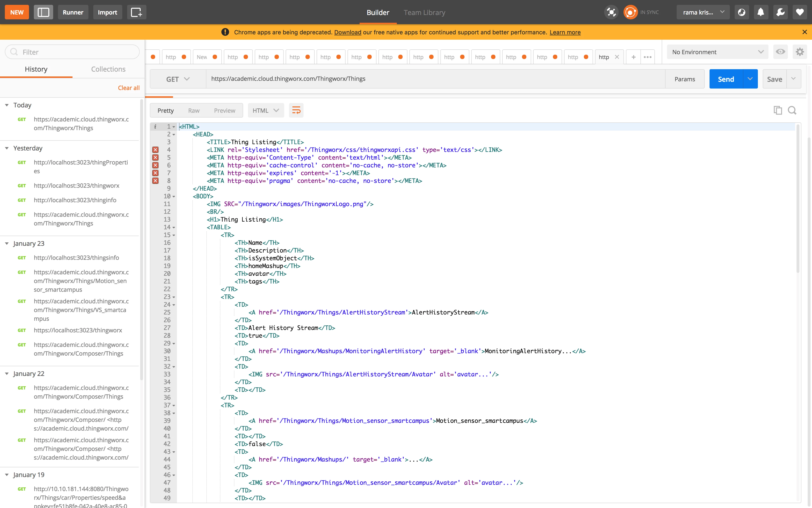
Task: Select the Pretty response view
Action: coord(166,111)
